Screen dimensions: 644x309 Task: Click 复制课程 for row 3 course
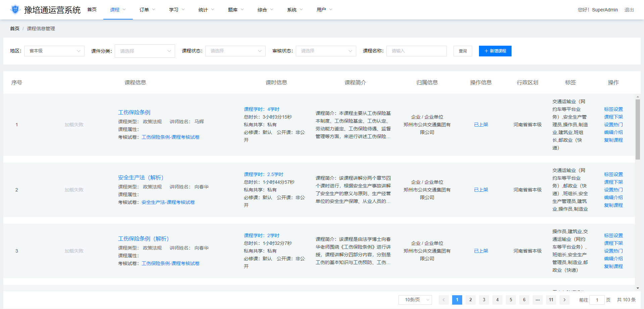(613, 266)
